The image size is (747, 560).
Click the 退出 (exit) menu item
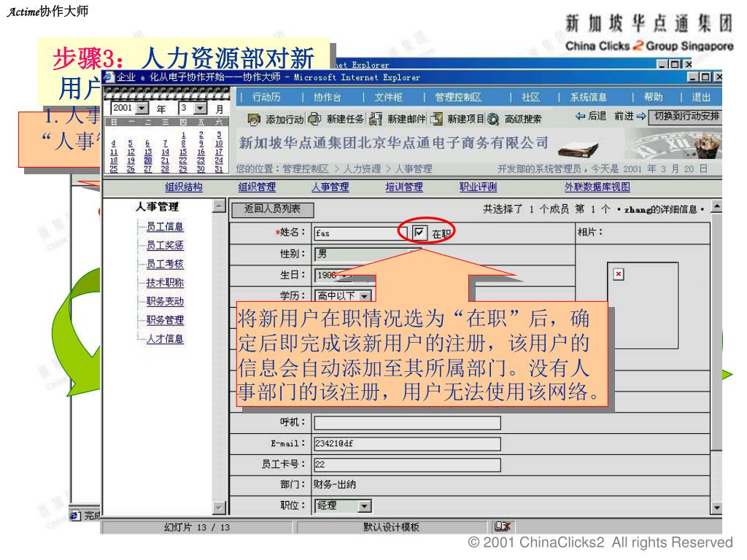click(x=701, y=97)
